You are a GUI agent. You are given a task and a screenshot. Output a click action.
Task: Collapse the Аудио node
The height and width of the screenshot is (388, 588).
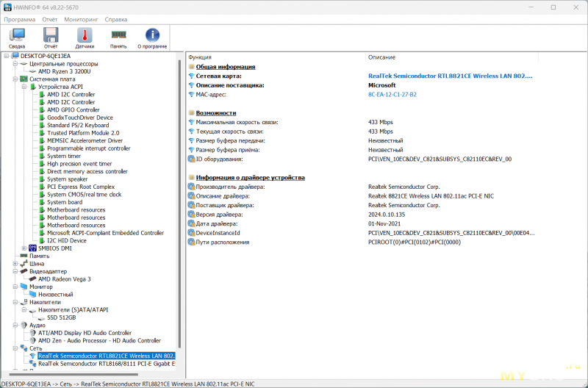click(15, 325)
